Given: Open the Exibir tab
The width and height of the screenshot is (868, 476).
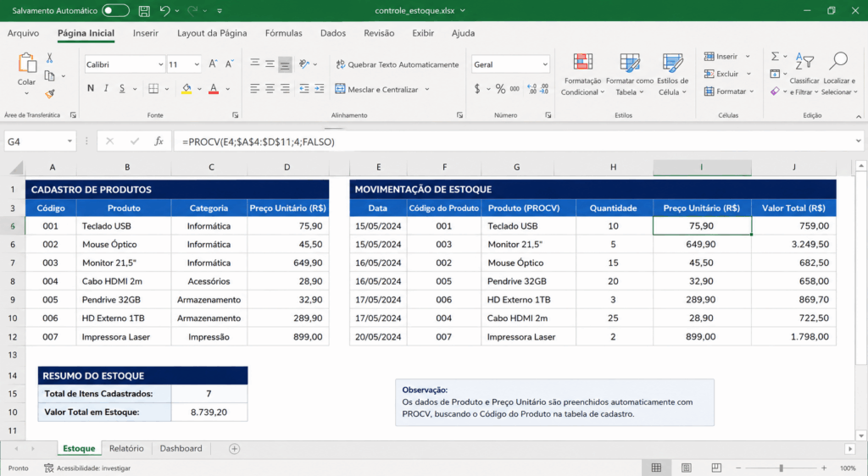Looking at the screenshot, I should [423, 33].
